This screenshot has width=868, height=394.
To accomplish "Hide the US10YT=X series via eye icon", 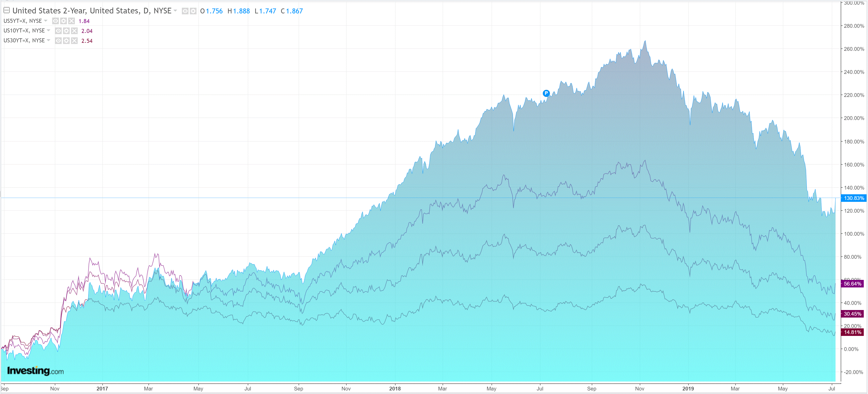I will [x=58, y=31].
